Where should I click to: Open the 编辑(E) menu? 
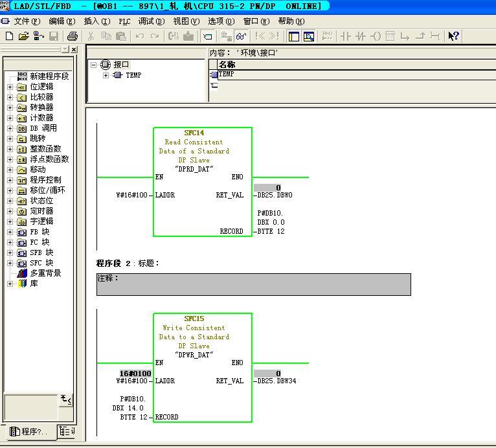click(x=62, y=21)
